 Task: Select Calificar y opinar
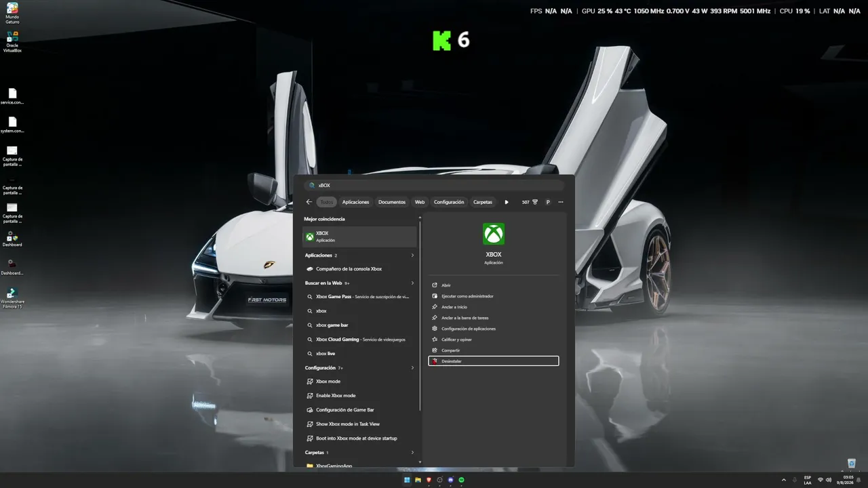[x=494, y=340]
